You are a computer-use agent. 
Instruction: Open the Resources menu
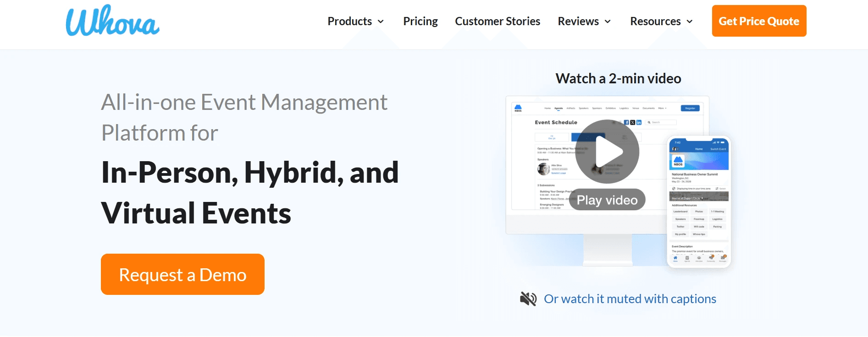coord(655,22)
